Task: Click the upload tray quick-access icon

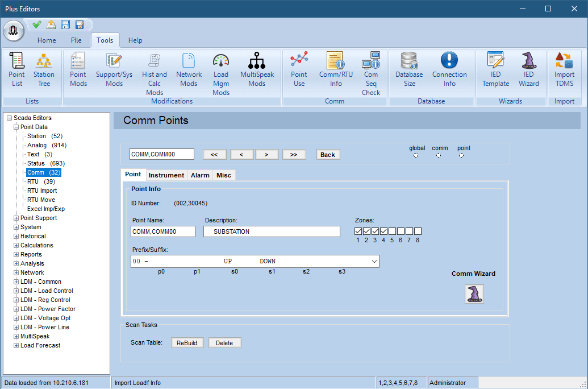Action: (51, 25)
